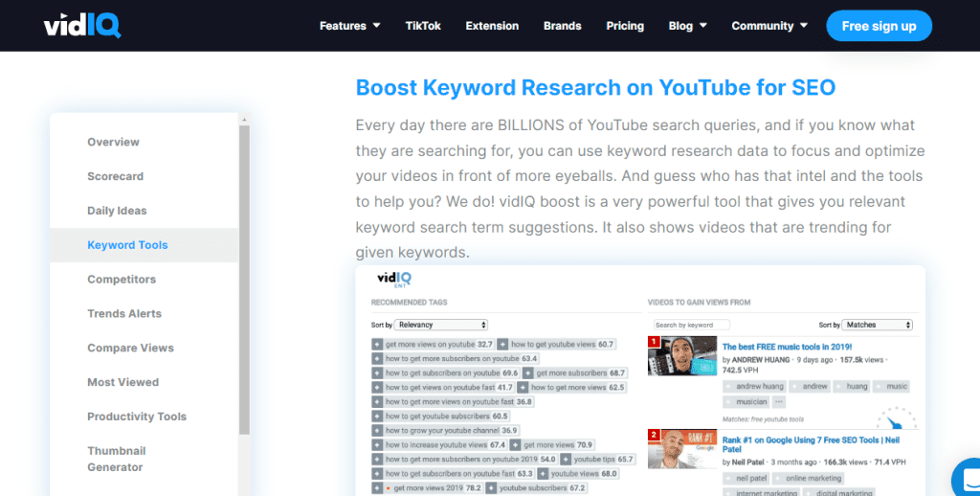The width and height of the screenshot is (980, 496).
Task: Add the 'get more views on youtube' tag via plus icon
Action: tap(377, 345)
